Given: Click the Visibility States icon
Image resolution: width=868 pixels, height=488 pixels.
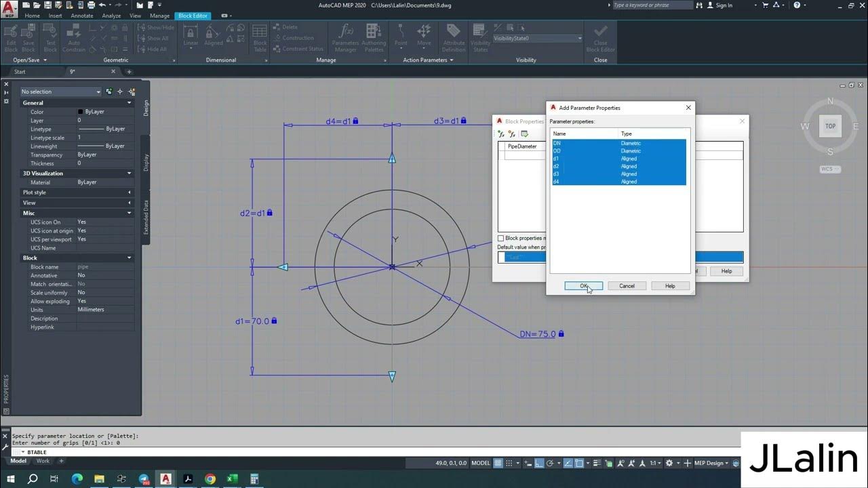Looking at the screenshot, I should click(x=480, y=38).
